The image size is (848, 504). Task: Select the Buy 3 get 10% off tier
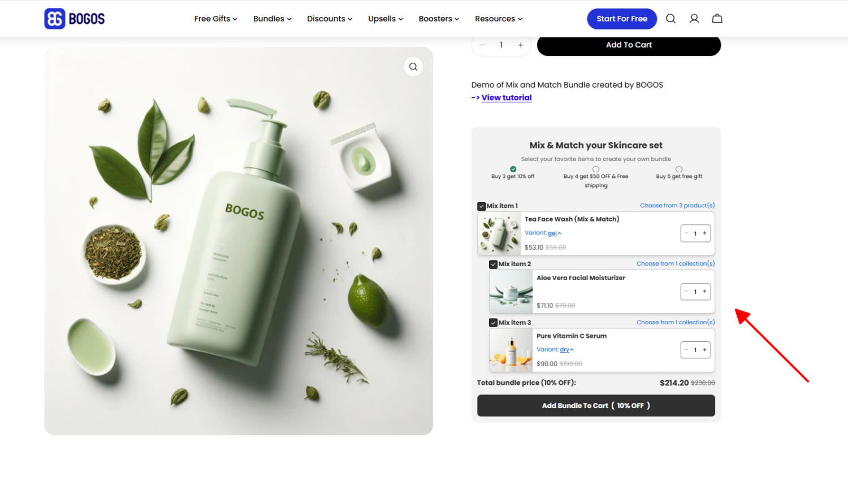click(x=513, y=169)
